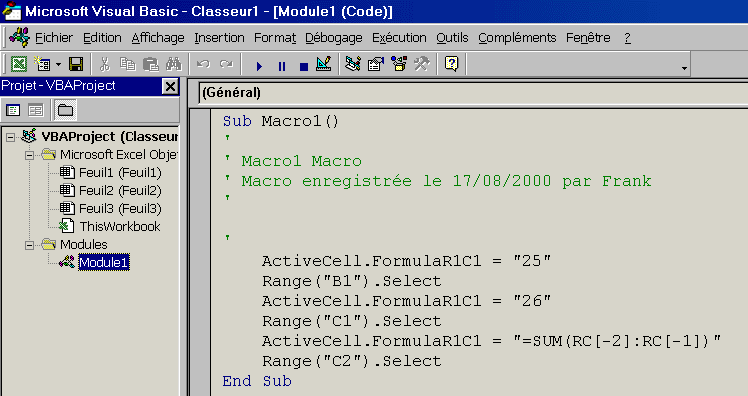Select Feuil1 (Feuil1) sheet item
The width and height of the screenshot is (748, 396).
[x=120, y=172]
